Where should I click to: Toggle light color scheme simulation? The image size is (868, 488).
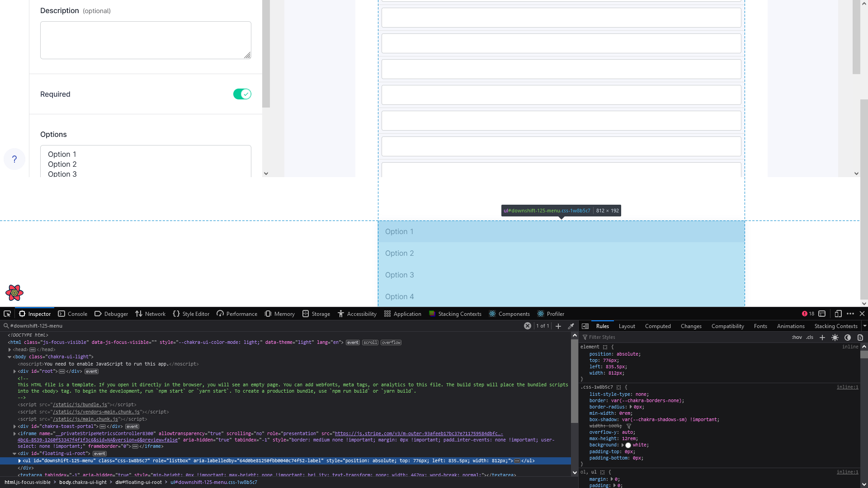click(x=835, y=338)
